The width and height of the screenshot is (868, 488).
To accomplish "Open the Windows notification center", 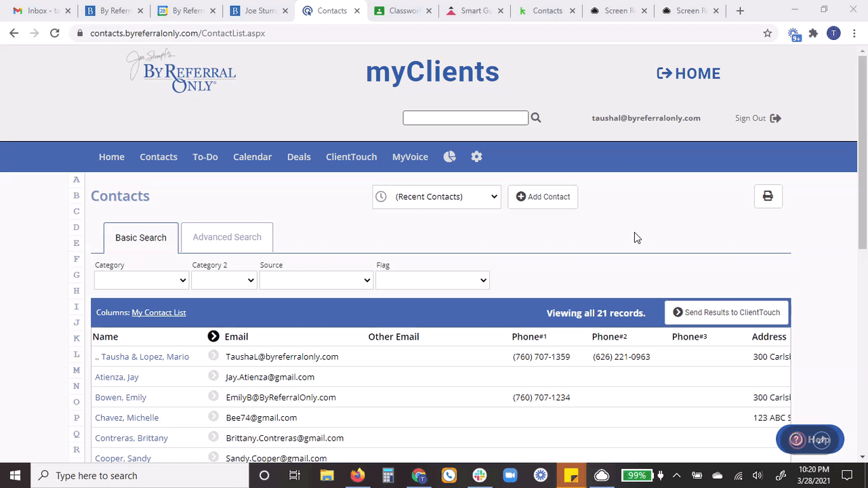I will point(847,475).
